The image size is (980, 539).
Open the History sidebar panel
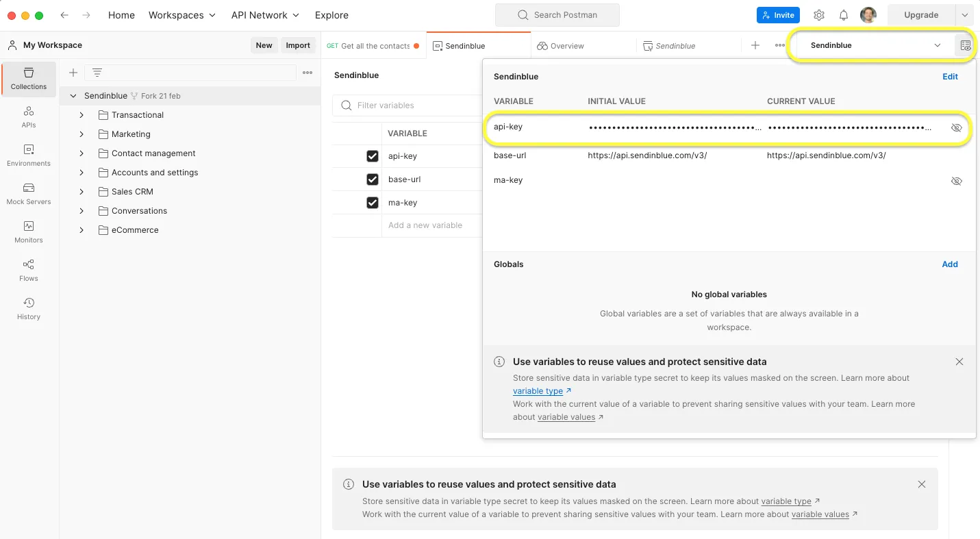pyautogui.click(x=29, y=309)
